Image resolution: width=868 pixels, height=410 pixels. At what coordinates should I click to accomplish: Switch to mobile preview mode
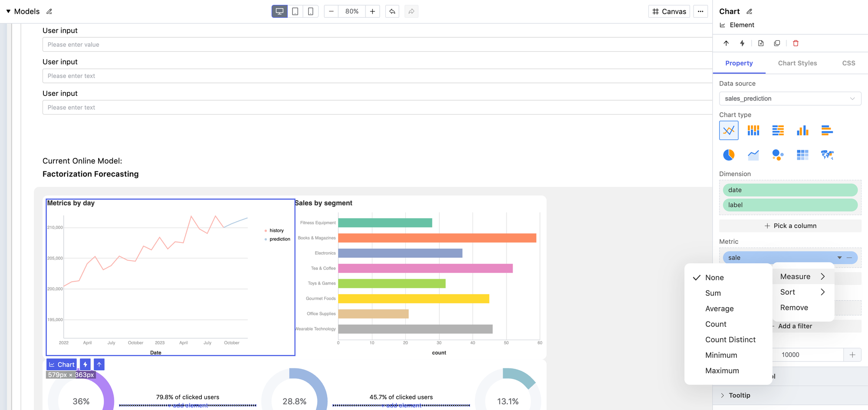[x=311, y=12]
